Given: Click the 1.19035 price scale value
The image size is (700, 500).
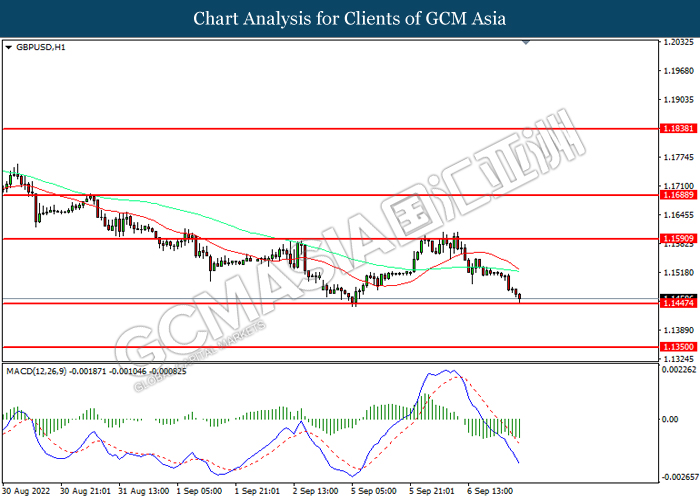Looking at the screenshot, I should coord(679,100).
